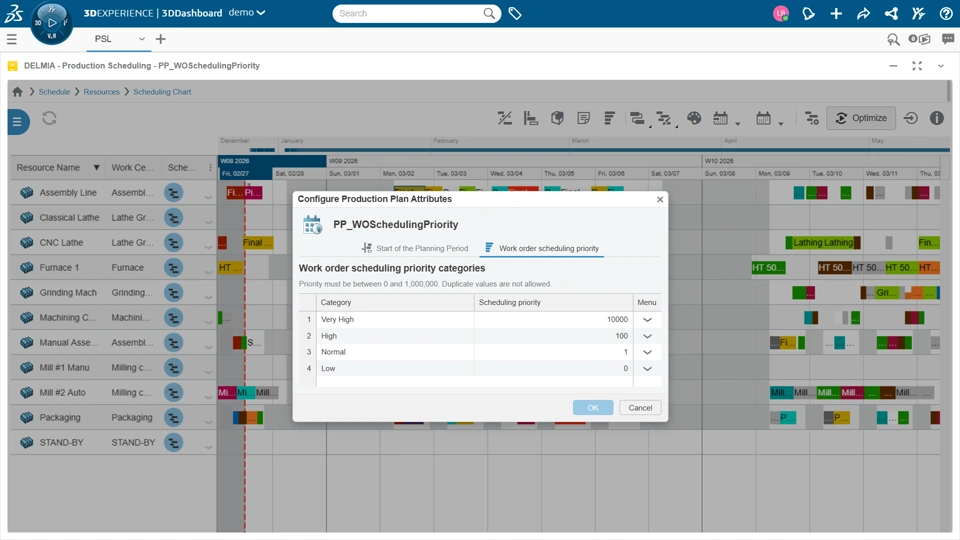Screen dimensions: 960x540
Task: Expand the PSL tab dropdown arrow
Action: 141,39
